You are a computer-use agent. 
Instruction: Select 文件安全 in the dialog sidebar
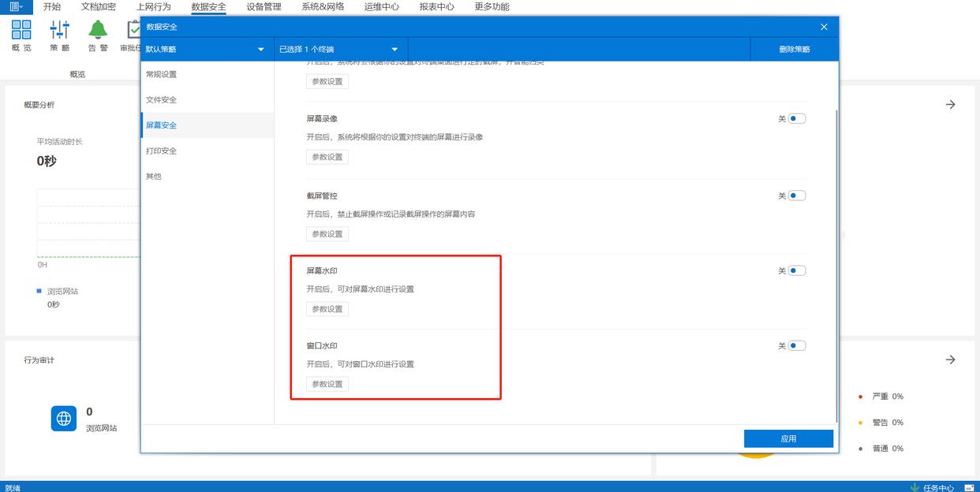click(x=208, y=99)
